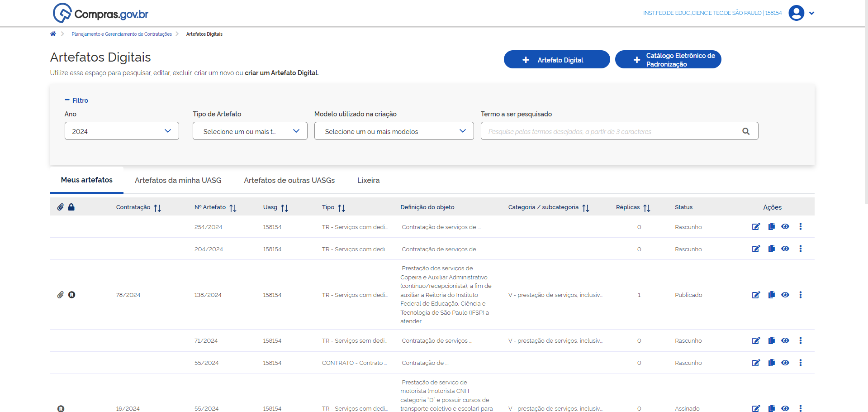Edit artefato 71/2024

coord(756,340)
